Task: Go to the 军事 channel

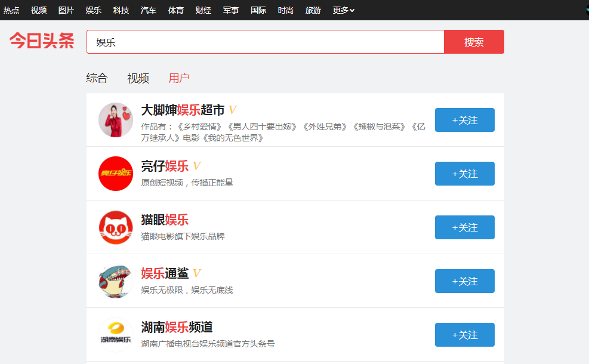Action: tap(230, 10)
